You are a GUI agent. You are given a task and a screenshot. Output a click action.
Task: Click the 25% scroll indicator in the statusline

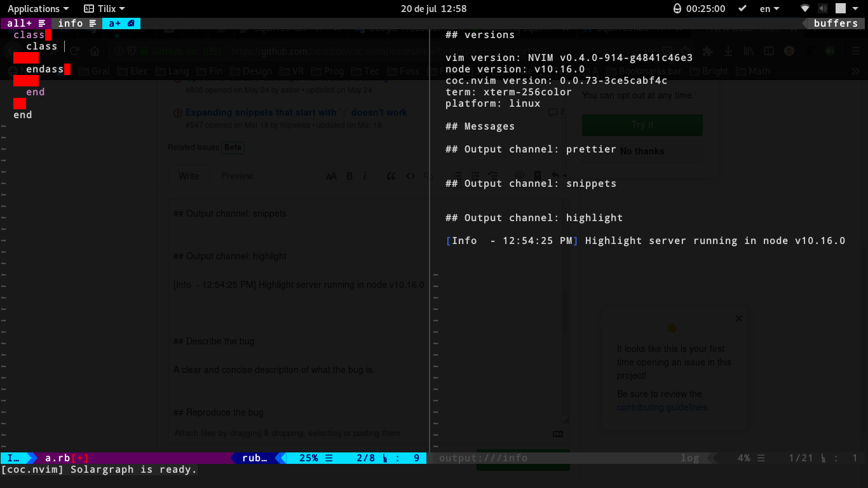click(x=308, y=457)
